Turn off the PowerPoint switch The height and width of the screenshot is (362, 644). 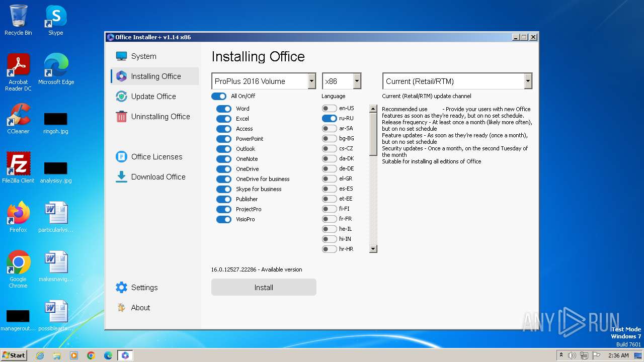pos(224,139)
